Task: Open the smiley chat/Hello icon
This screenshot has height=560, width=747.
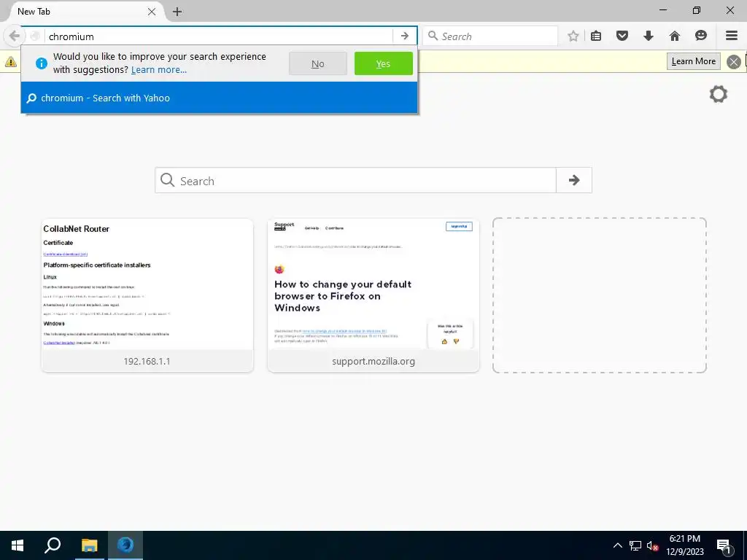Action: click(701, 36)
